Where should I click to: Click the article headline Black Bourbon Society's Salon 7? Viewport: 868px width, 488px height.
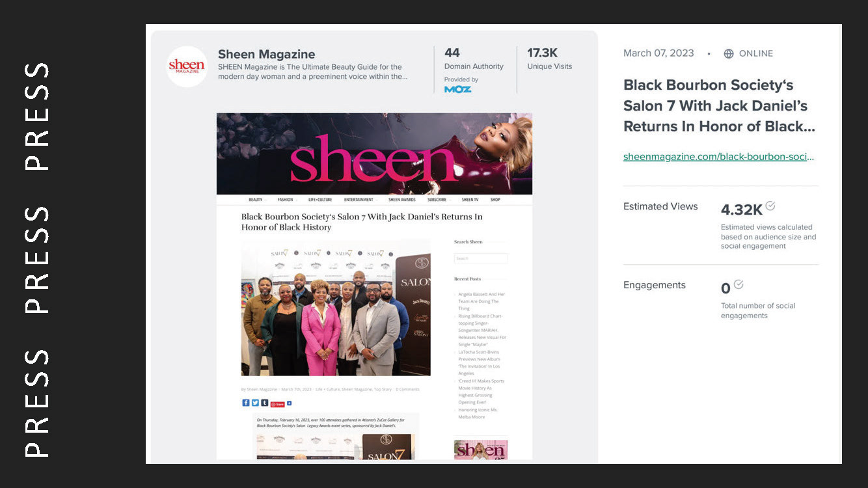tap(362, 222)
